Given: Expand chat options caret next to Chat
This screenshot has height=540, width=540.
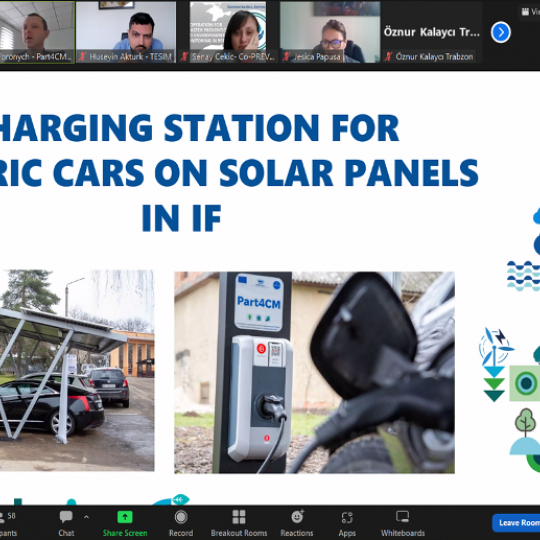Looking at the screenshot, I should [x=86, y=517].
